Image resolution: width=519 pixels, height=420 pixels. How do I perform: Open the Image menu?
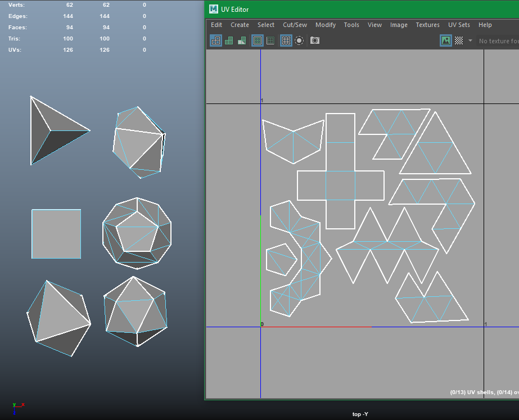(399, 25)
